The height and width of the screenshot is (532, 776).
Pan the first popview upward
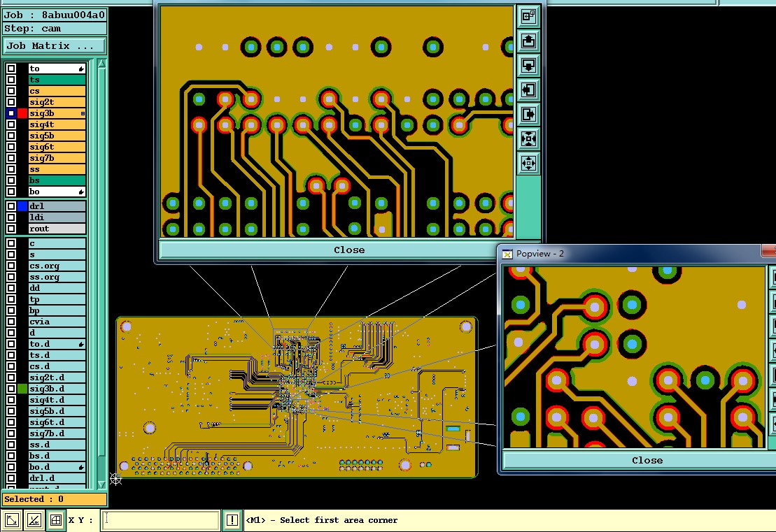528,41
